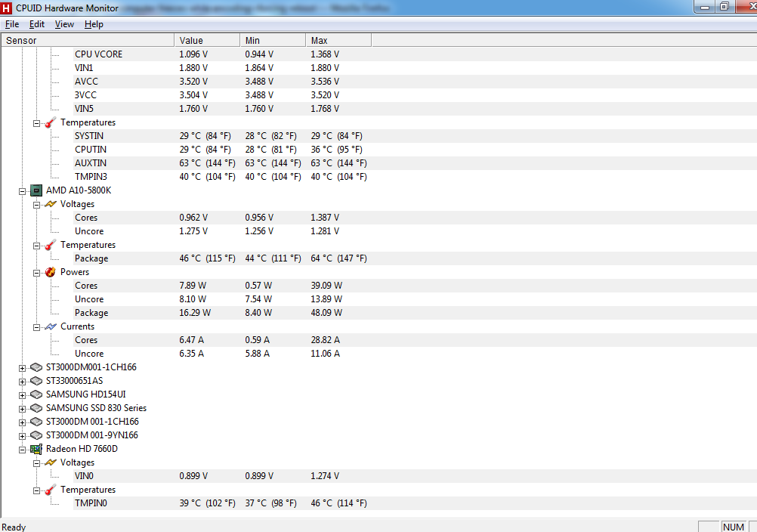Expand the ST33000651AS drive node
This screenshot has height=532, width=757.
pos(22,382)
